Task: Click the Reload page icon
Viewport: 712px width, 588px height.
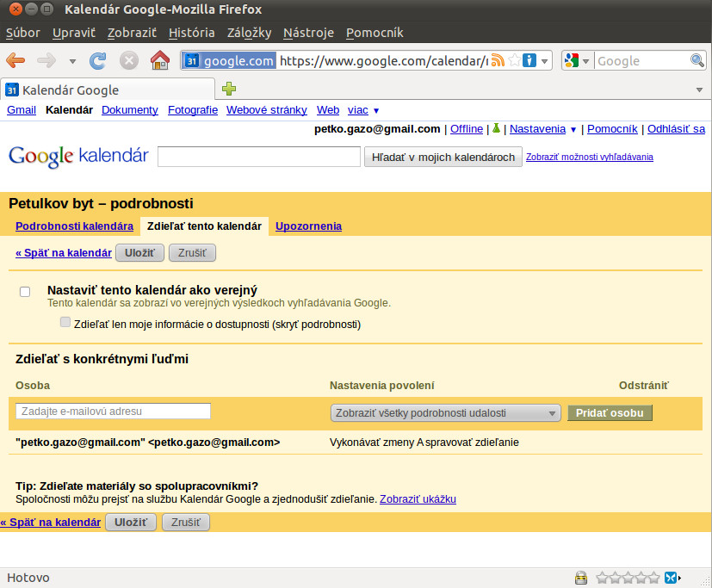Action: 97,60
